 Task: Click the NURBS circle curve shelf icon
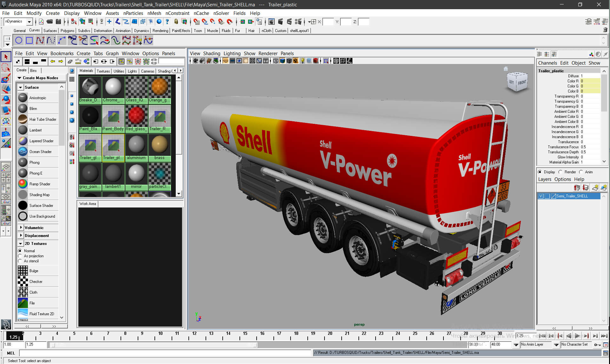click(19, 40)
